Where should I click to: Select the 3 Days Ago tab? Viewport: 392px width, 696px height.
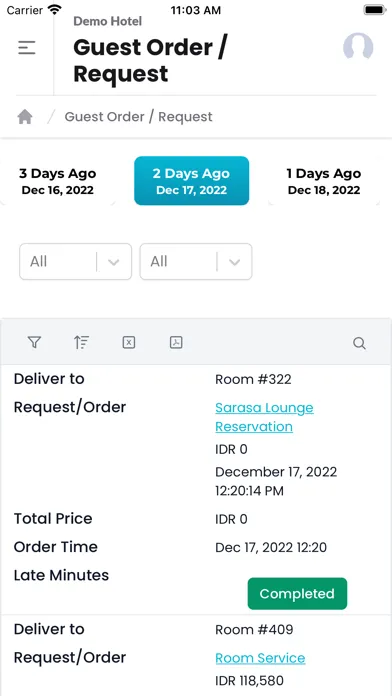(x=58, y=181)
